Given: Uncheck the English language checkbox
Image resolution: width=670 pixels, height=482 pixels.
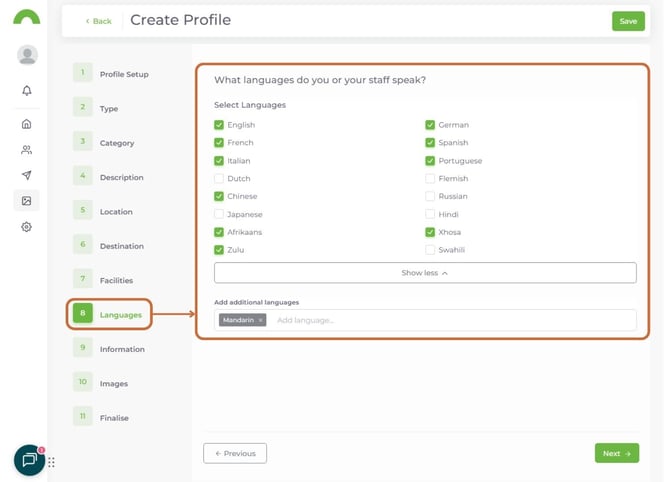Looking at the screenshot, I should (219, 125).
